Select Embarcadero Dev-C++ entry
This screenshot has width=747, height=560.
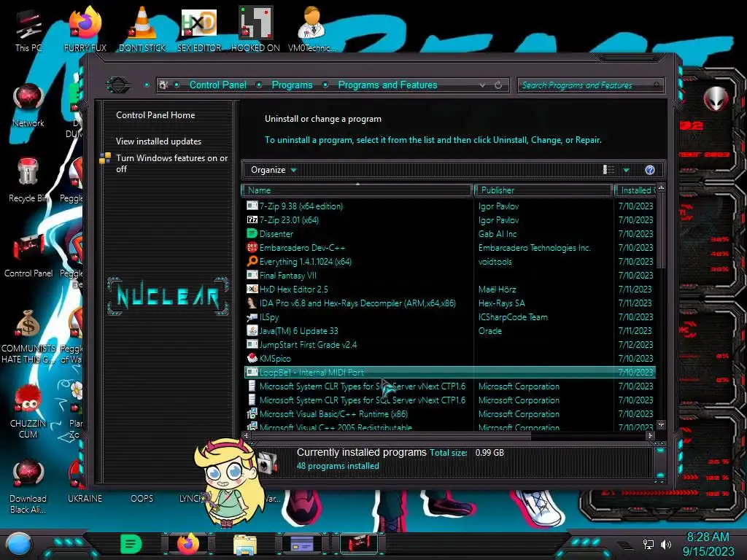point(450,248)
